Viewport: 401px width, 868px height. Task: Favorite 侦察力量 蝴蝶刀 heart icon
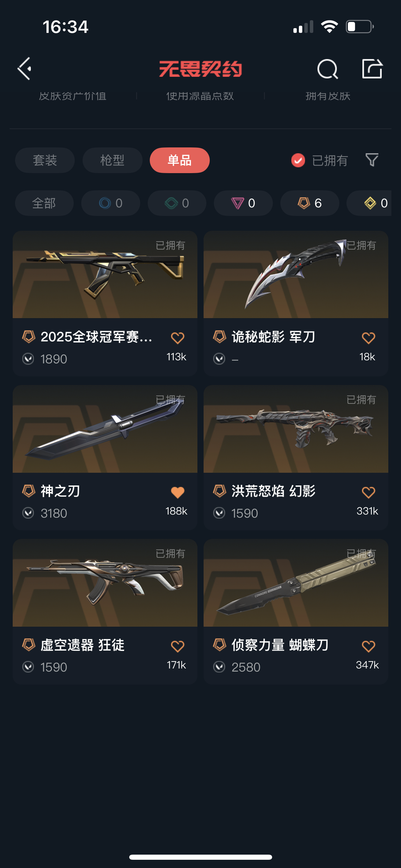click(368, 646)
